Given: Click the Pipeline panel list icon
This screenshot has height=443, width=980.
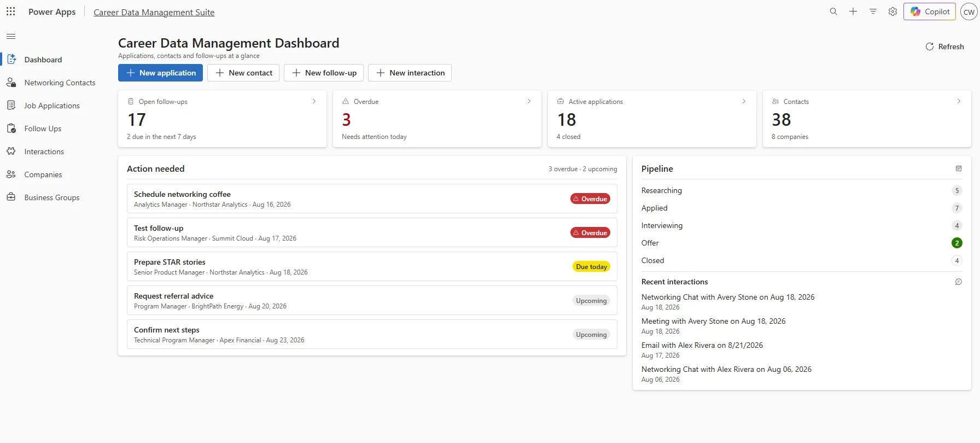Looking at the screenshot, I should (x=958, y=168).
